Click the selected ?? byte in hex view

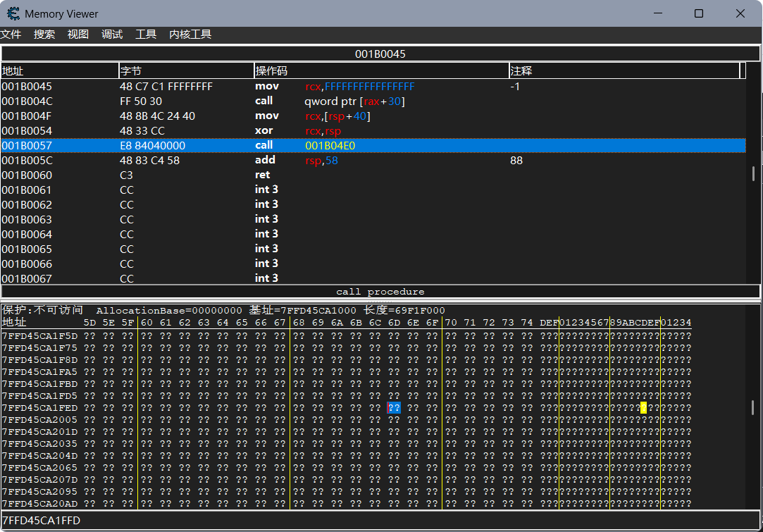(394, 408)
